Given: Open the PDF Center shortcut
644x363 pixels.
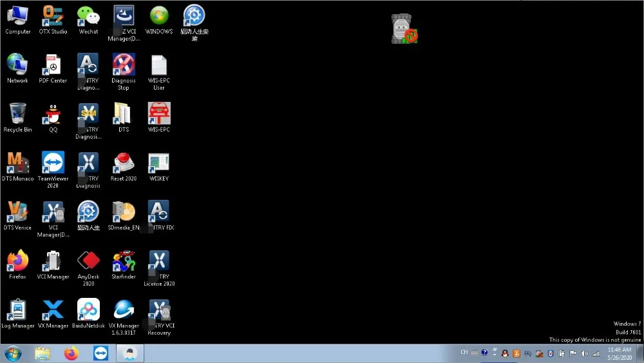Looking at the screenshot, I should 53,65.
